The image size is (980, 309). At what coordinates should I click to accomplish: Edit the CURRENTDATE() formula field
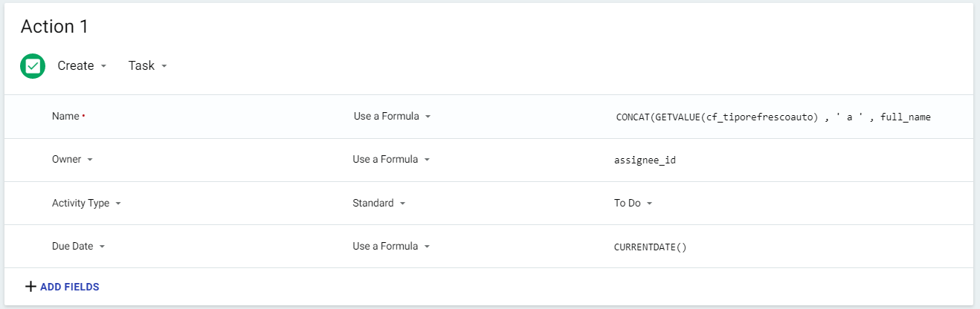tap(650, 247)
